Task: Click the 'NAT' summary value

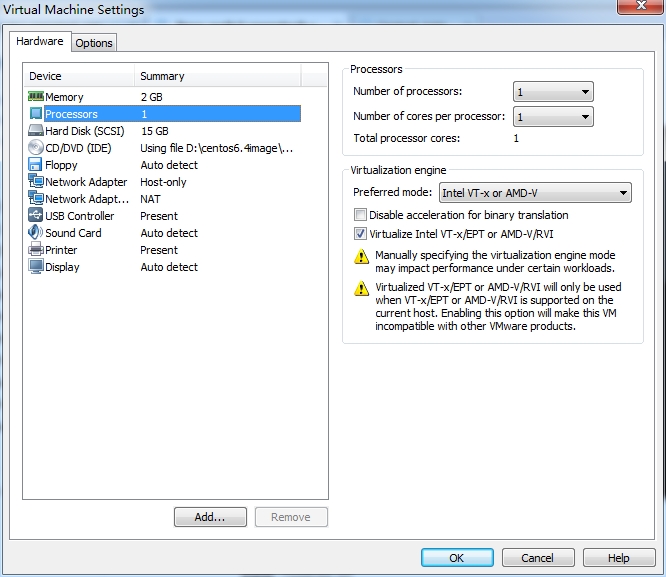Action: click(x=150, y=199)
